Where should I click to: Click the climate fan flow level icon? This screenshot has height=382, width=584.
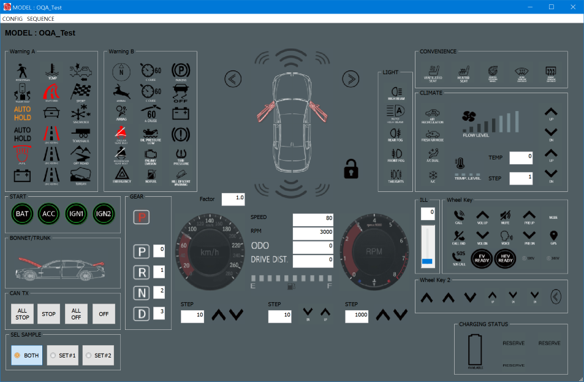point(469,117)
